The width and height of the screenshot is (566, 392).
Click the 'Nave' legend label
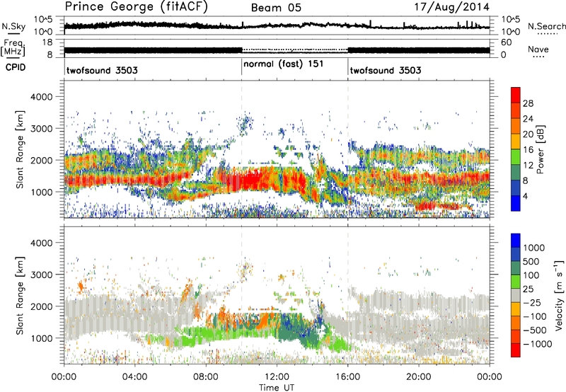click(538, 49)
